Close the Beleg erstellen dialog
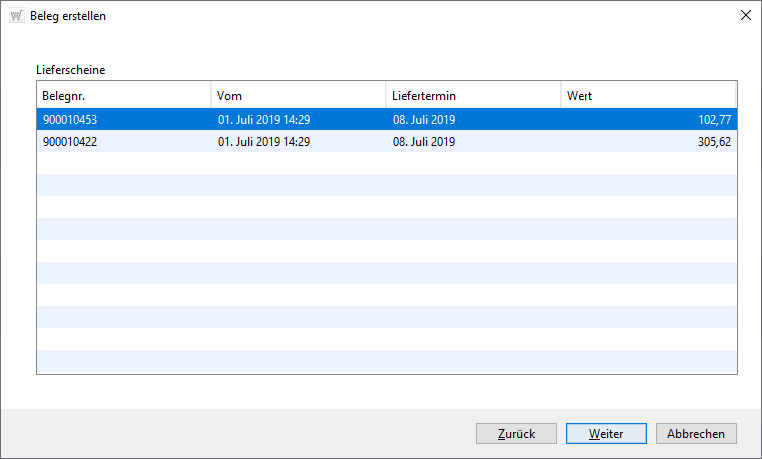Viewport: 762px width, 459px height. pos(745,16)
